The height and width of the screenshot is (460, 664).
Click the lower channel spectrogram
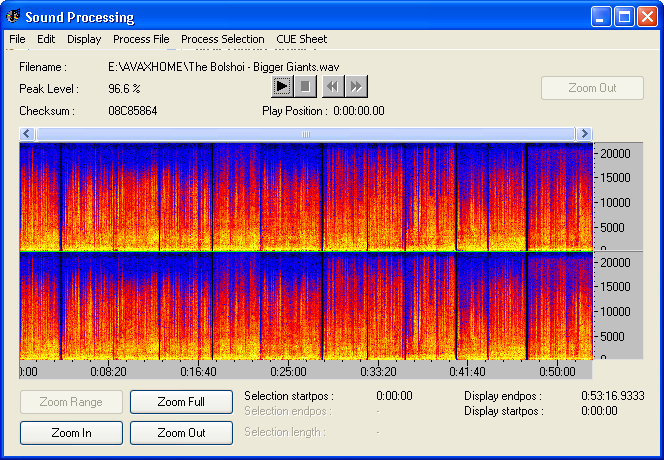click(306, 305)
